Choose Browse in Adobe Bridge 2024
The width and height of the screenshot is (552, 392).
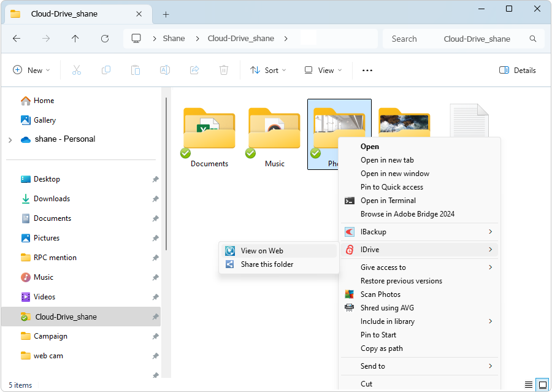(407, 213)
